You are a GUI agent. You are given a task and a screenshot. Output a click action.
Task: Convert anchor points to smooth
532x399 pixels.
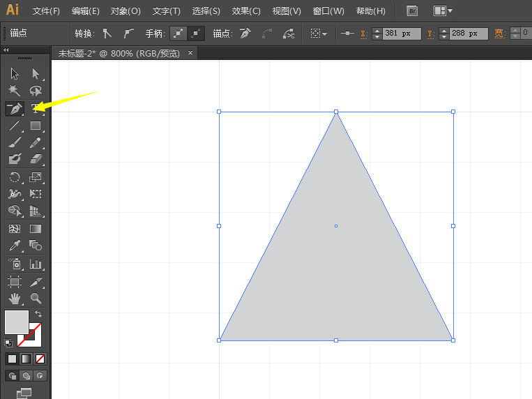pyautogui.click(x=128, y=33)
